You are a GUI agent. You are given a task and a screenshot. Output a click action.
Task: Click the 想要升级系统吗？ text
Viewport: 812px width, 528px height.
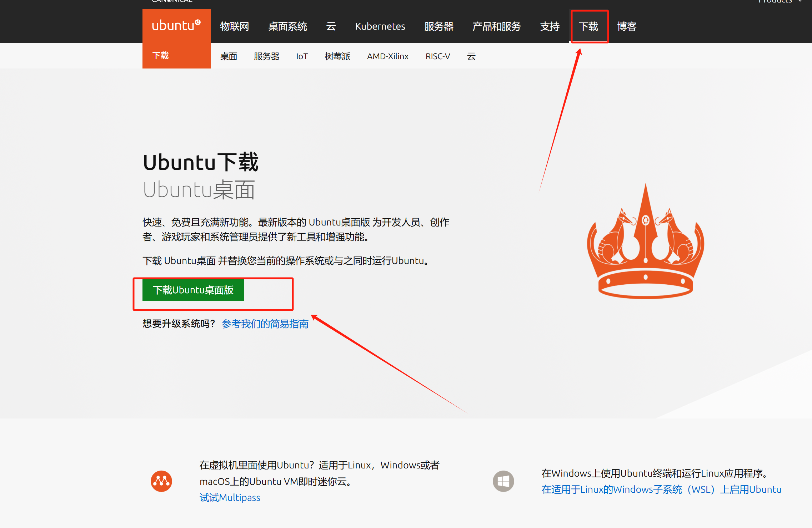[179, 324]
